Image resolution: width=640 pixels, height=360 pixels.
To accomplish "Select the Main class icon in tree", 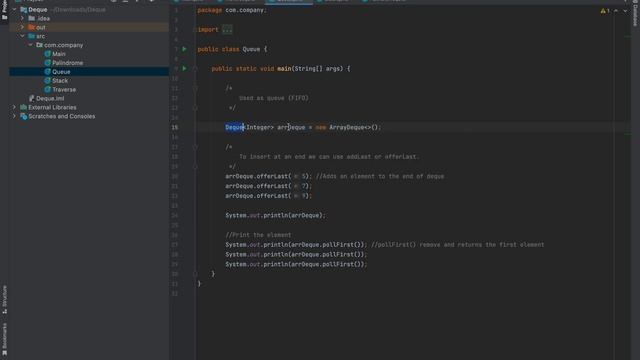I will coord(48,54).
